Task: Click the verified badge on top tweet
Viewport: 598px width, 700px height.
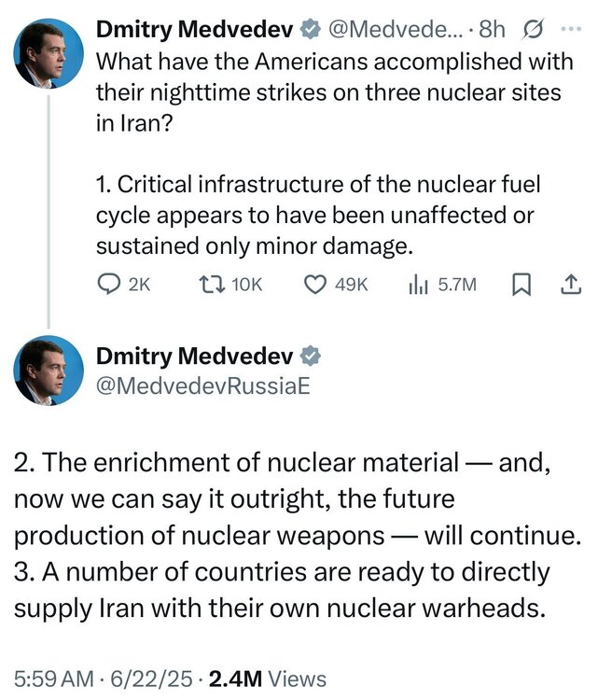Action: tap(309, 30)
